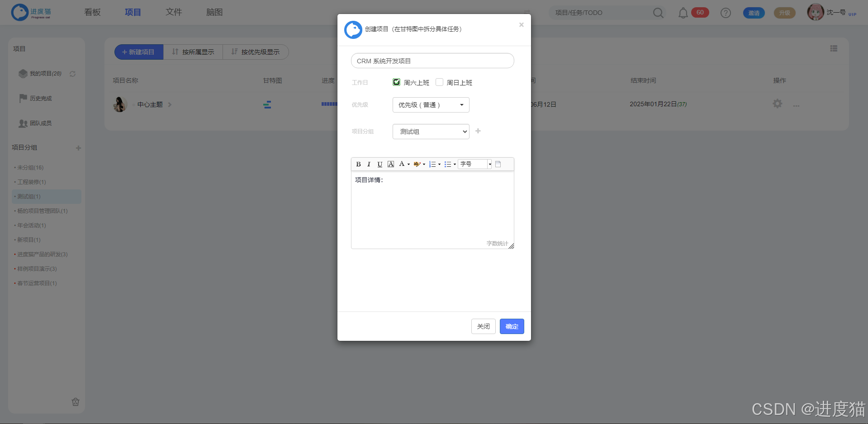Refresh 我的项目 list icon
The image size is (868, 424).
pos(72,74)
